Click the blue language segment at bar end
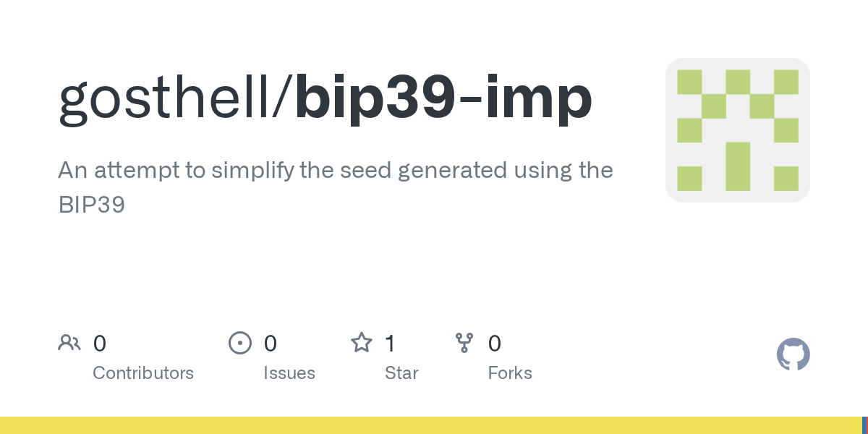Screen dimensions: 868x434 865,425
